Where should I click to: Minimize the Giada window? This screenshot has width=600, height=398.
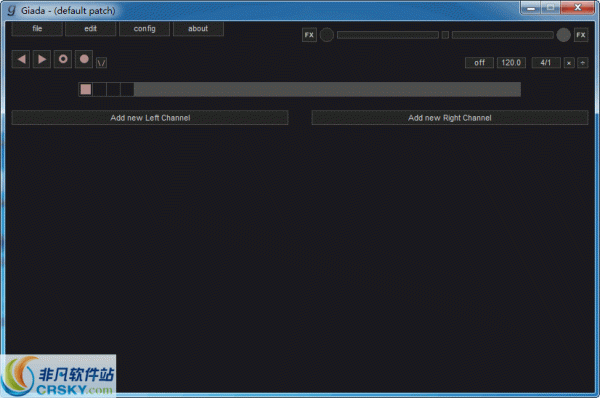[530, 8]
